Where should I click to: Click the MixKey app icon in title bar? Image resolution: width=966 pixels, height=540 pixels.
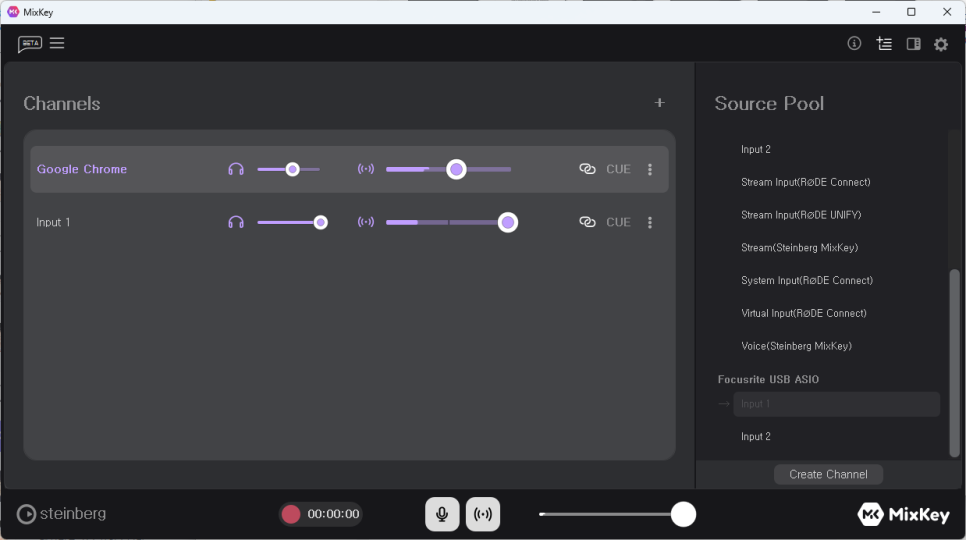click(13, 12)
